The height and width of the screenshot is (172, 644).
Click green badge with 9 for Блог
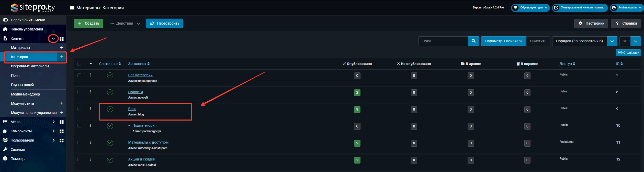tap(357, 110)
